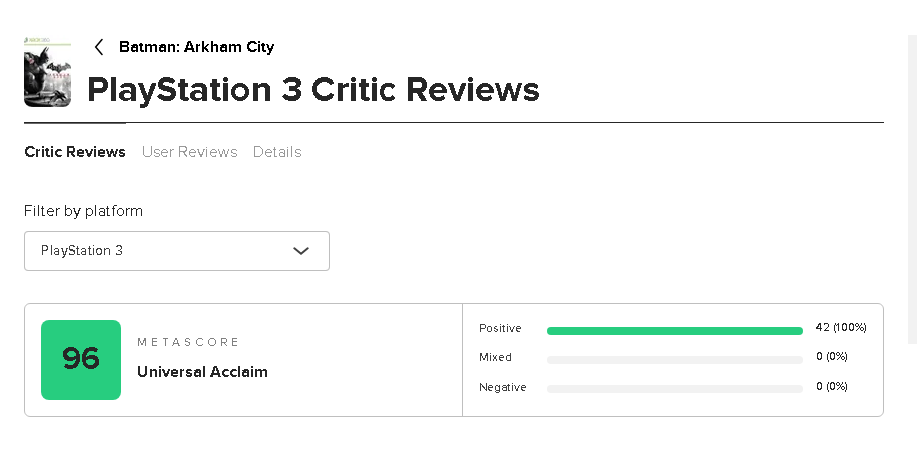This screenshot has width=917, height=460.
Task: Select the Positive label
Action: pyautogui.click(x=498, y=328)
